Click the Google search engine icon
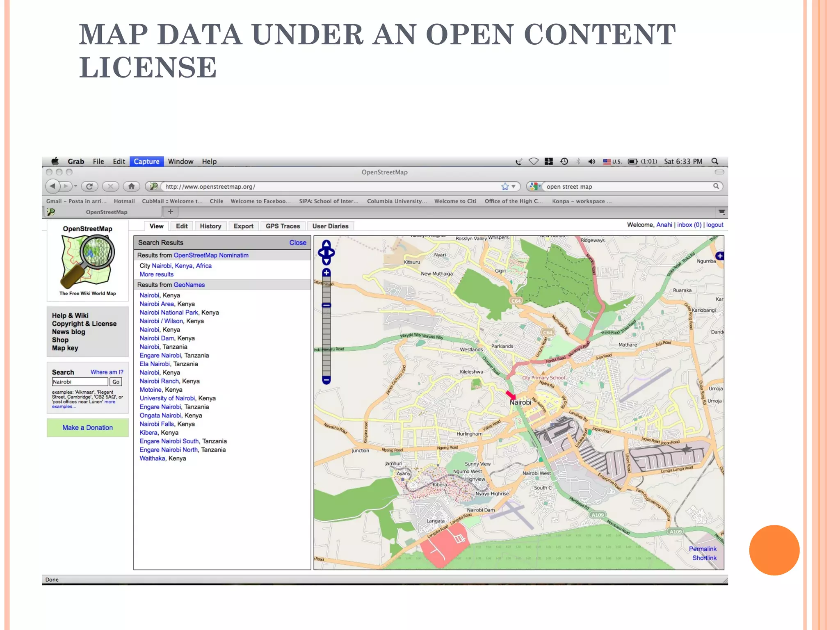Image resolution: width=840 pixels, height=630 pixels. (x=533, y=187)
